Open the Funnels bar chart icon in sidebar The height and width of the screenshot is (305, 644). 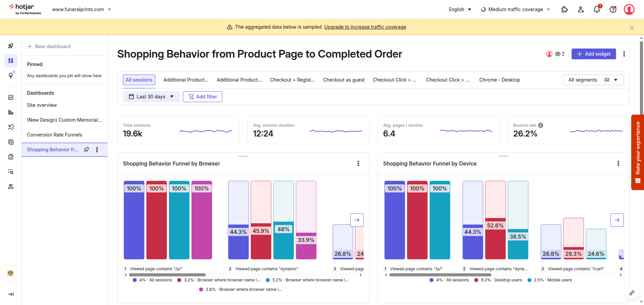(x=11, y=112)
